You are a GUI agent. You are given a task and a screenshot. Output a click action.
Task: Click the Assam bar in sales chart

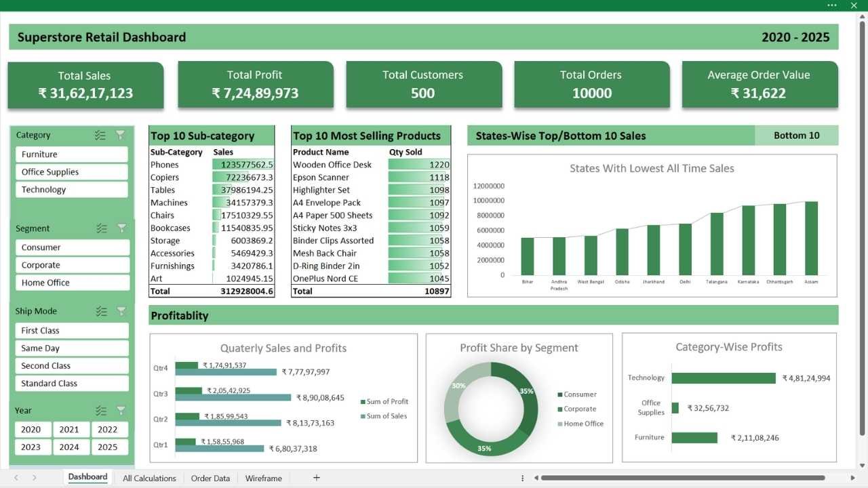coord(811,238)
